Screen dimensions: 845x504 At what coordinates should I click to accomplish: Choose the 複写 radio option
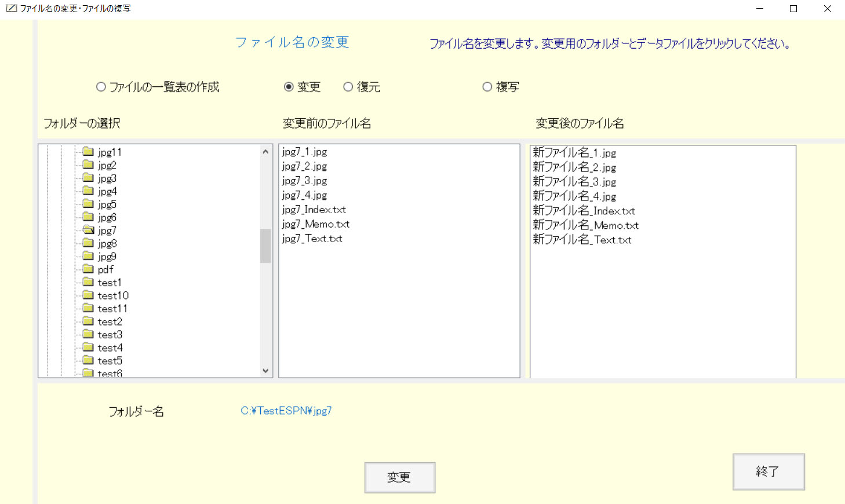click(x=487, y=87)
